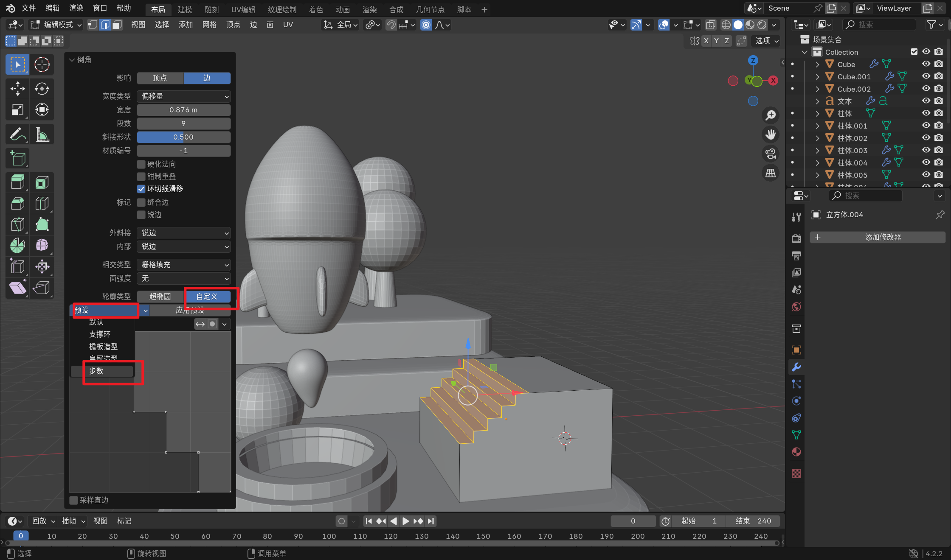Click the play animation button

pyautogui.click(x=405, y=521)
